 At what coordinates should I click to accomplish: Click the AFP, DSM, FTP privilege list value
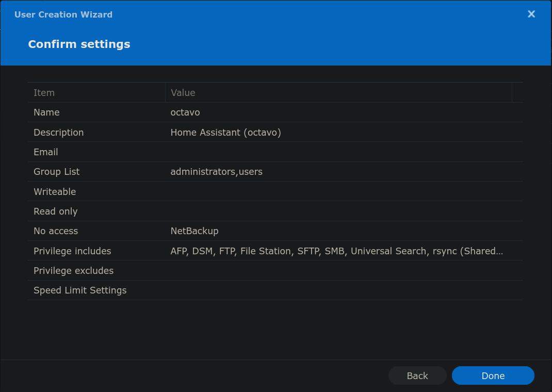[336, 251]
